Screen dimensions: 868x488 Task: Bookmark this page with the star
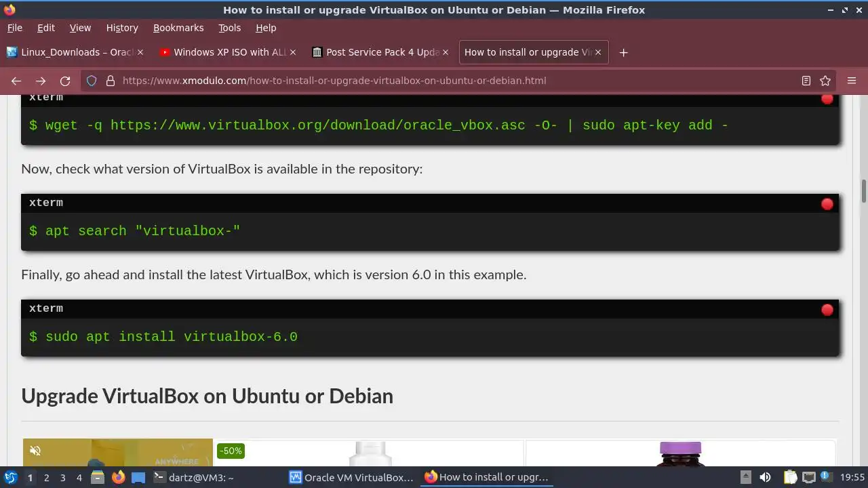[825, 81]
